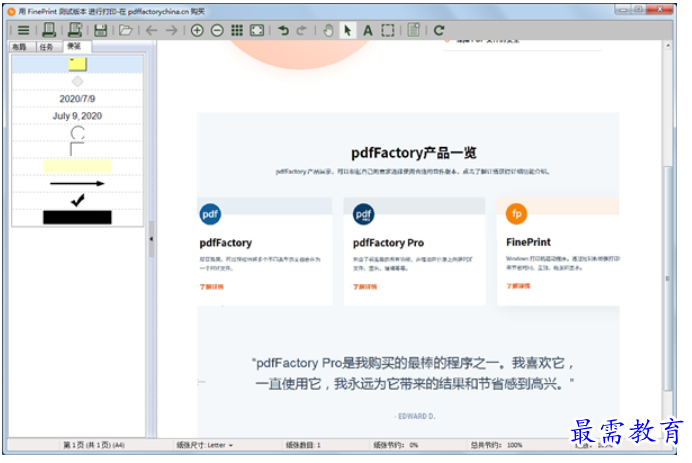The height and width of the screenshot is (463, 692).
Task: Go to previous page with left arrow
Action: pyautogui.click(x=151, y=30)
